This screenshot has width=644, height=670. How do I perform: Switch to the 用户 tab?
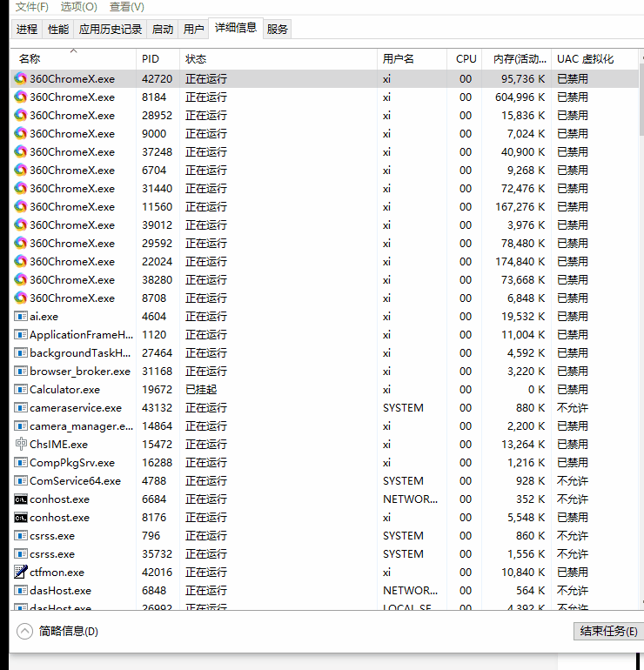coord(193,29)
